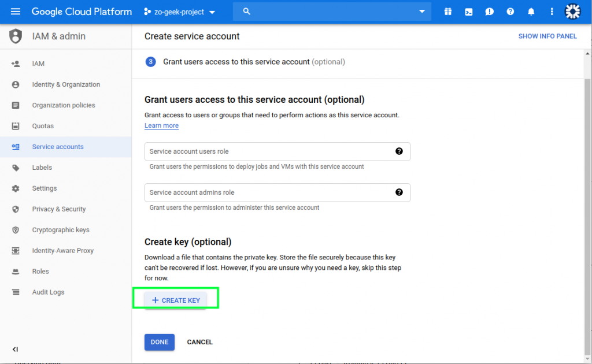Open the help question mark in top bar
Image resolution: width=592 pixels, height=364 pixels.
pyautogui.click(x=510, y=12)
